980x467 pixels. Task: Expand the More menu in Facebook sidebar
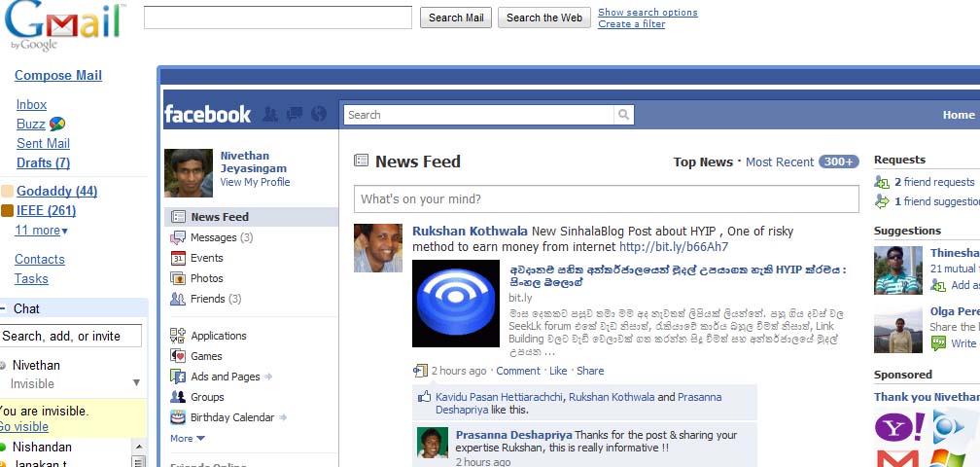click(188, 438)
